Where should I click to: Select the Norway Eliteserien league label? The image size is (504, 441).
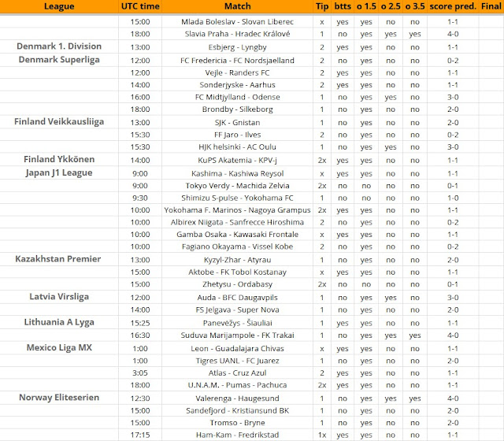coord(59,398)
